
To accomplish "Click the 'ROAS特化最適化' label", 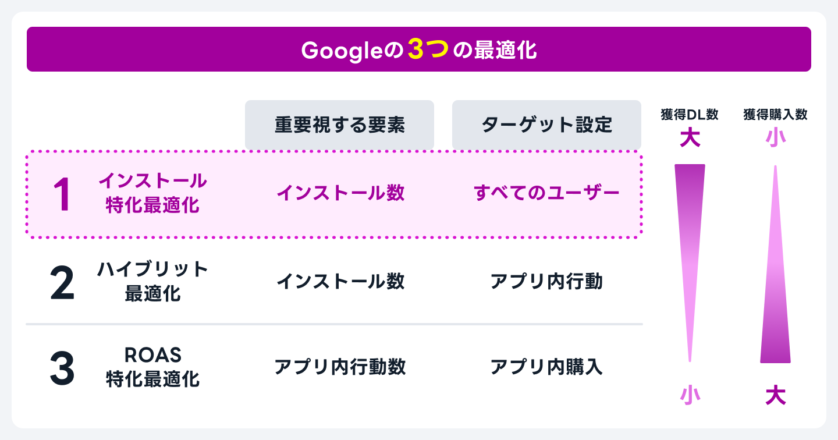I will tap(152, 367).
